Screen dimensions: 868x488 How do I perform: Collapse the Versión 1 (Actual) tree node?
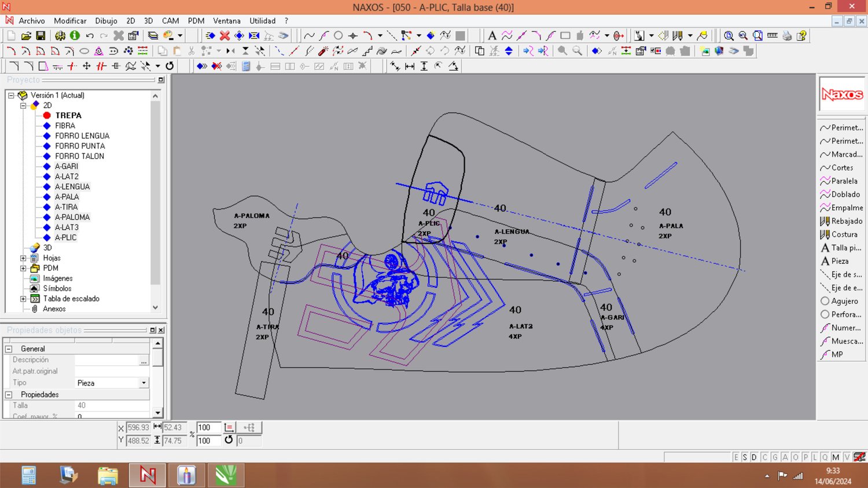point(11,96)
